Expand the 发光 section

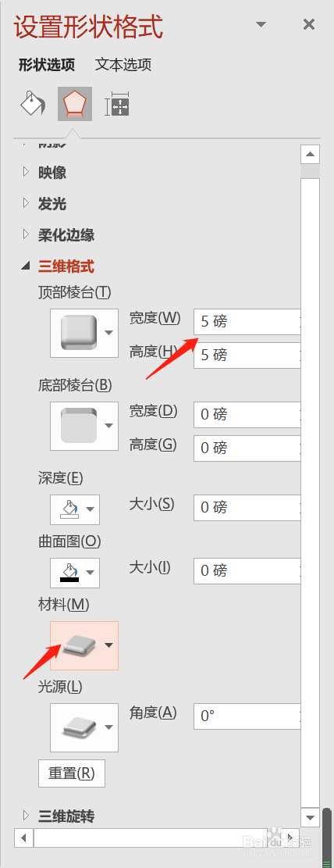tap(44, 204)
